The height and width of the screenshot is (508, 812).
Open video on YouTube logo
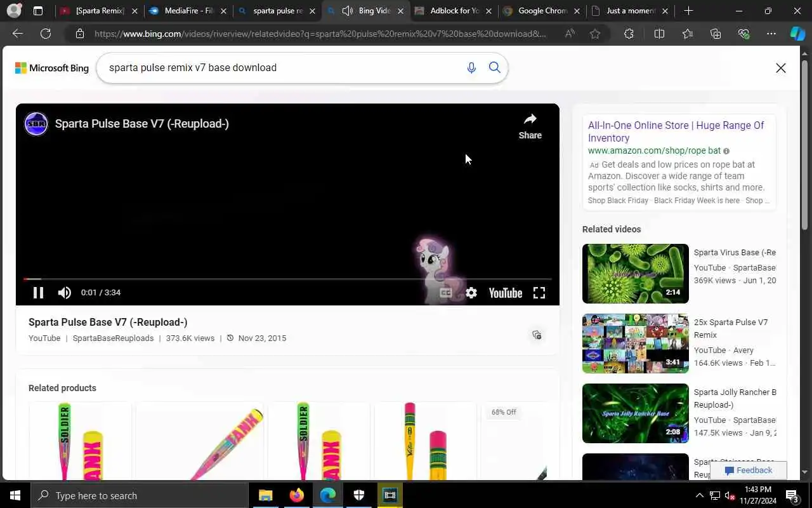click(x=506, y=293)
